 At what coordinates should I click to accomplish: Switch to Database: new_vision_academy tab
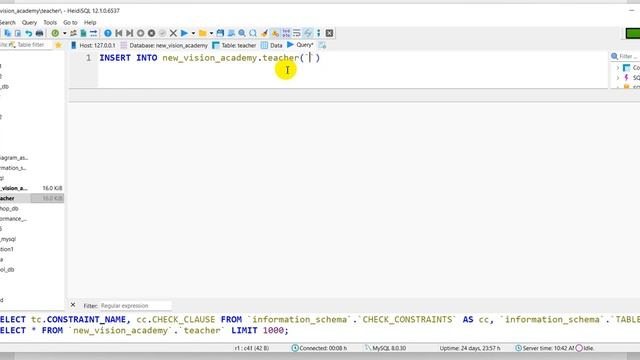click(x=164, y=45)
